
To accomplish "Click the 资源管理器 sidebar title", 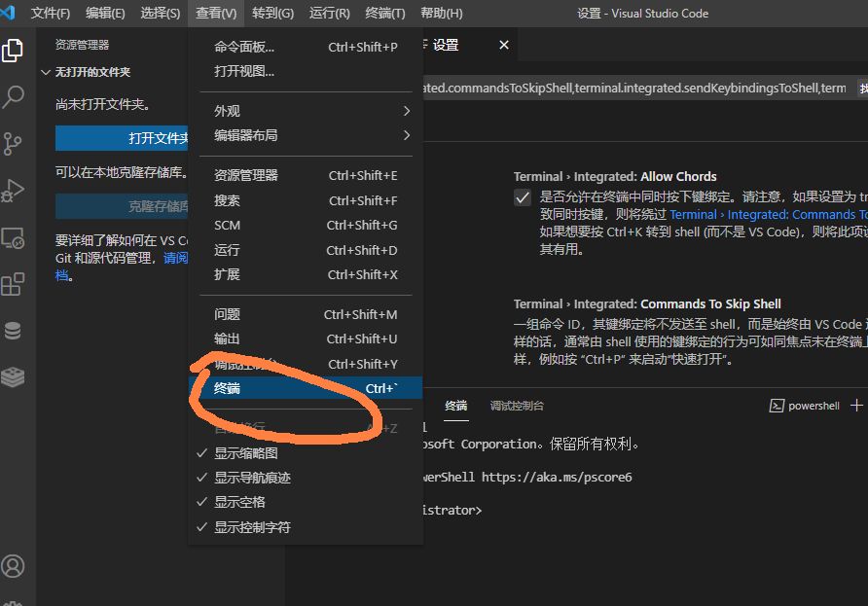I will [x=82, y=45].
